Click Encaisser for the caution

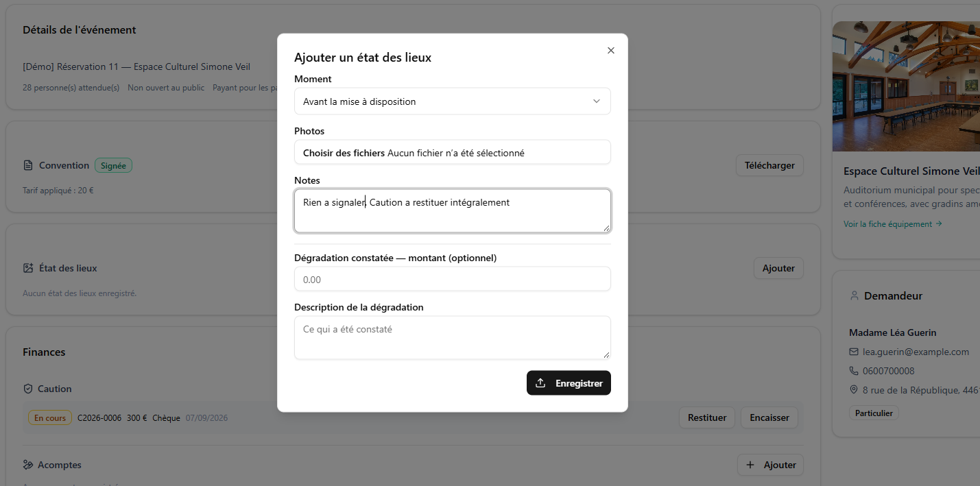point(769,417)
